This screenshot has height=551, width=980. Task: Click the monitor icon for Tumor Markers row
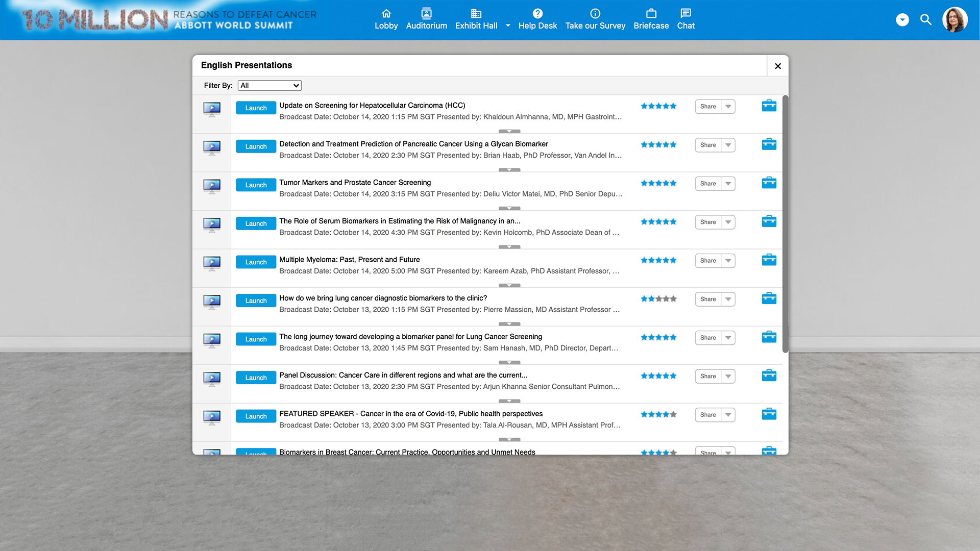[x=212, y=186]
